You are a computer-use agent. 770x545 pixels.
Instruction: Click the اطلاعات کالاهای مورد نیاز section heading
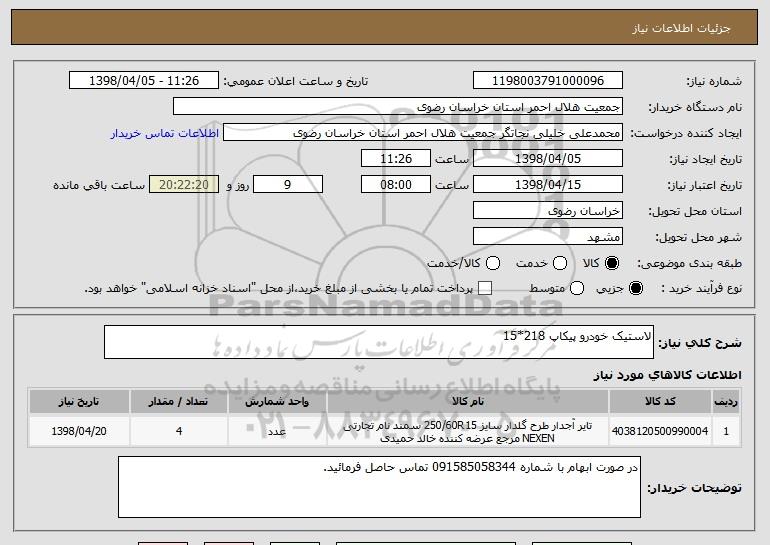(x=667, y=375)
